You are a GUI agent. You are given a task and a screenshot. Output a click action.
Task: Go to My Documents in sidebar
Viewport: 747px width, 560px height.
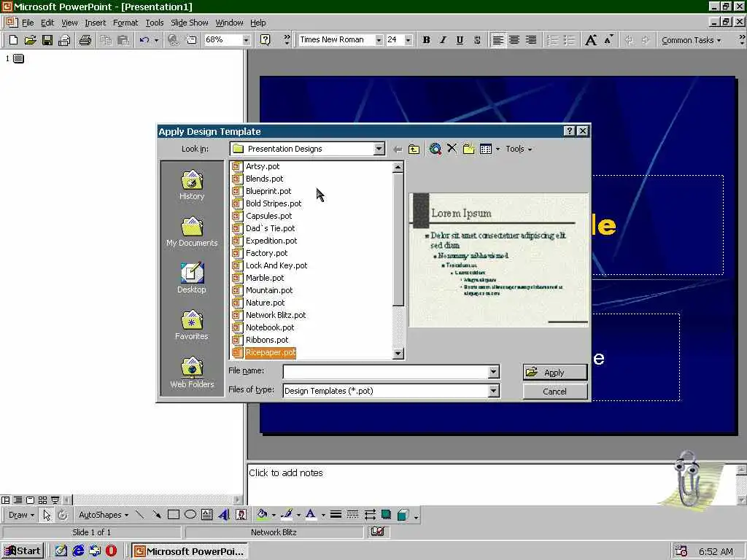(x=192, y=232)
